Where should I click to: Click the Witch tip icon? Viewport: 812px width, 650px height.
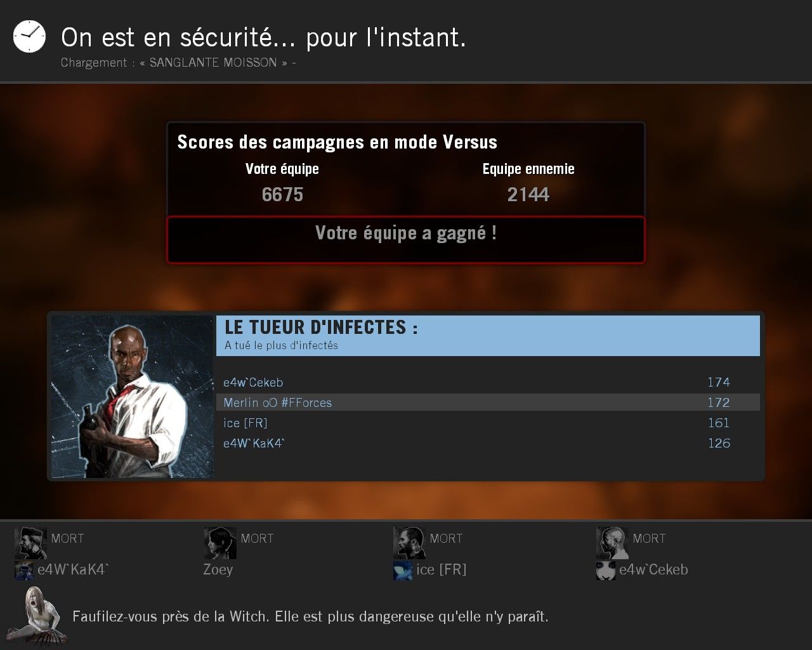click(39, 616)
